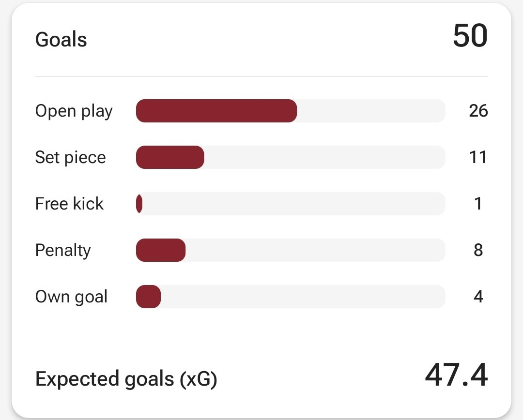Click the tiny Free kick bar fill

139,204
